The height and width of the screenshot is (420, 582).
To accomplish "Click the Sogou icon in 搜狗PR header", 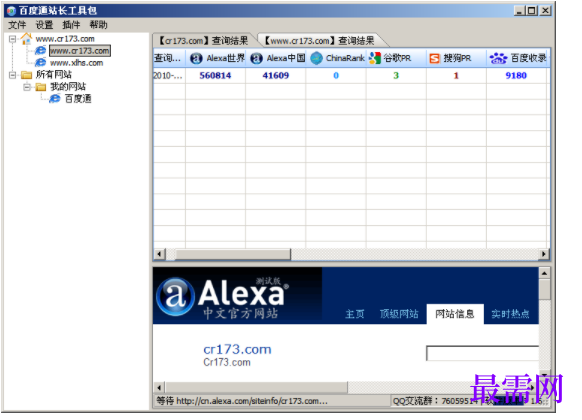I will click(x=434, y=58).
